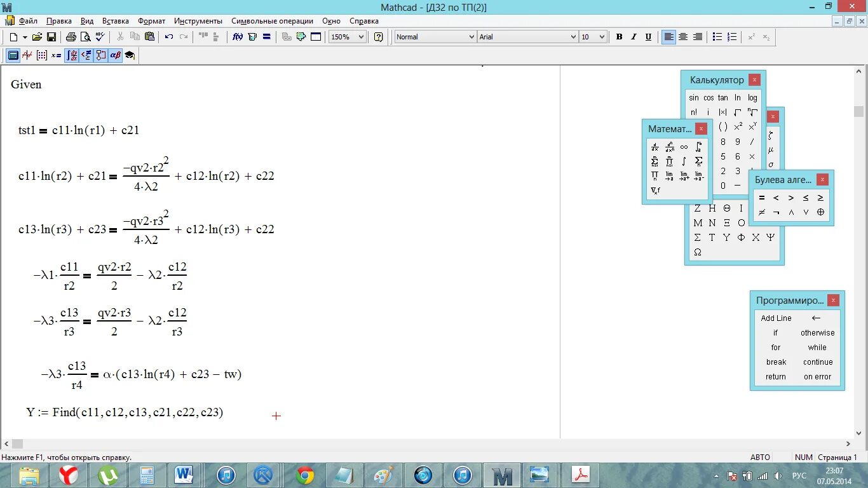Apply underline formatting

648,37
